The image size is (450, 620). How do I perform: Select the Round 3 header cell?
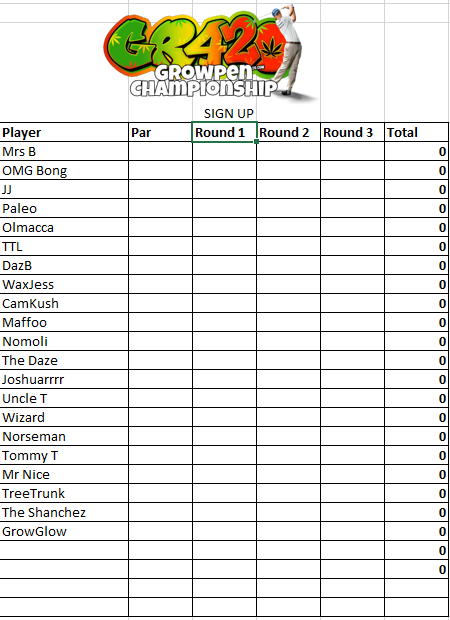pos(352,132)
